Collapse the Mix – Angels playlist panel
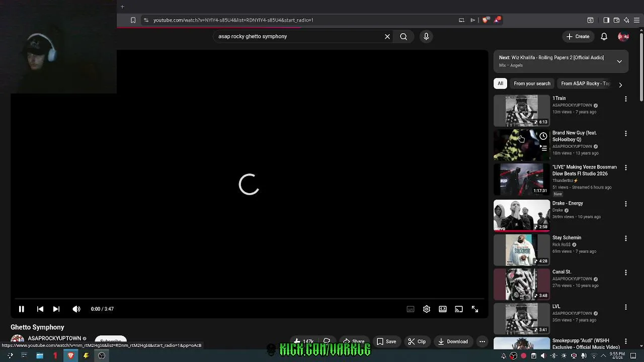The image size is (644, 362). [x=619, y=61]
